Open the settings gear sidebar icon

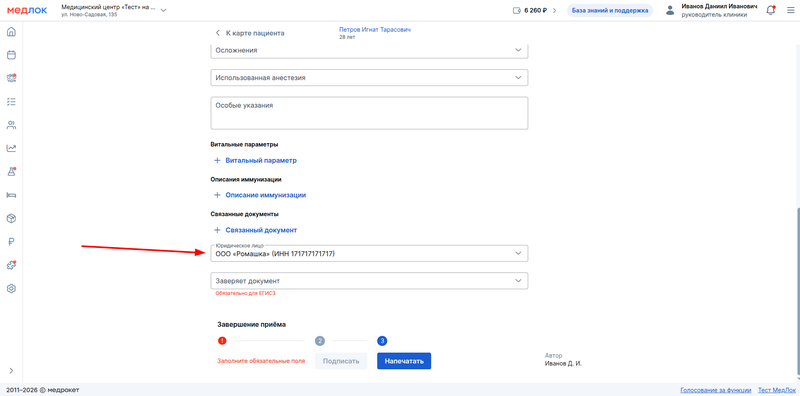click(11, 288)
